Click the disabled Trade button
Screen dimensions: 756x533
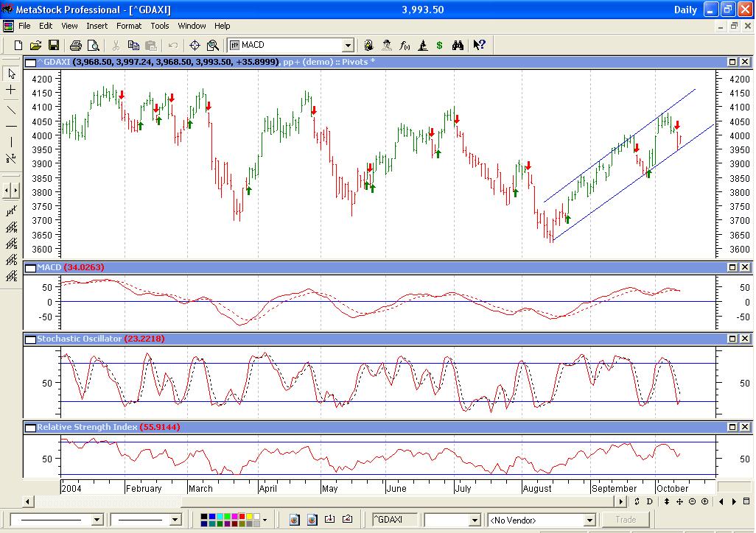[x=626, y=520]
